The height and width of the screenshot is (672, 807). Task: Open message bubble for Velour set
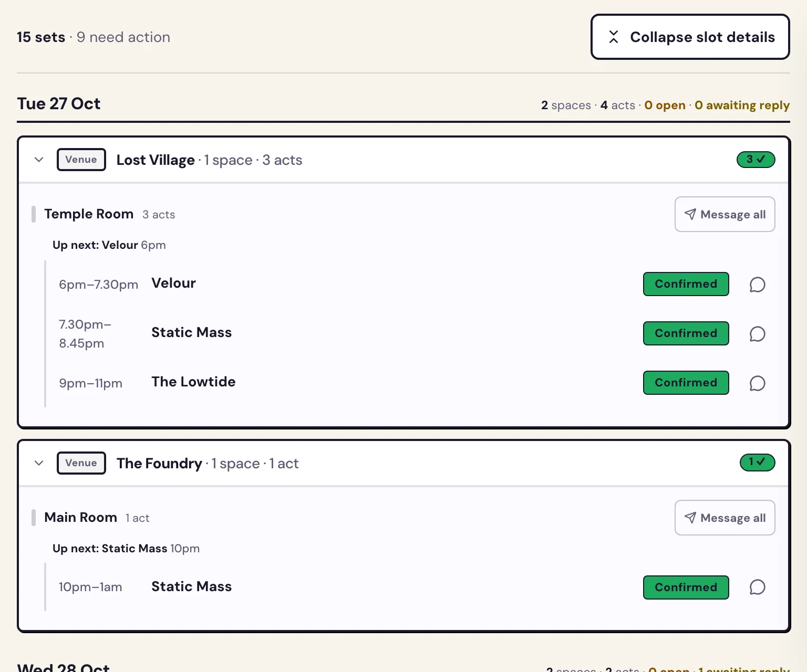pyautogui.click(x=757, y=285)
